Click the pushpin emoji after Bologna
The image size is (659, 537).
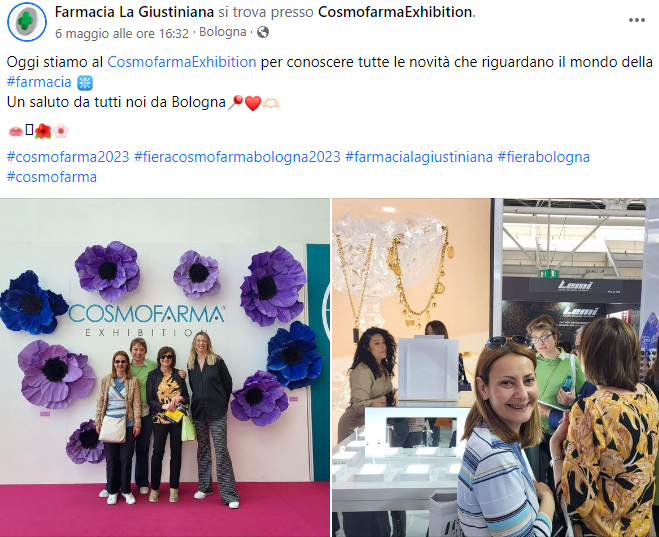pos(236,103)
